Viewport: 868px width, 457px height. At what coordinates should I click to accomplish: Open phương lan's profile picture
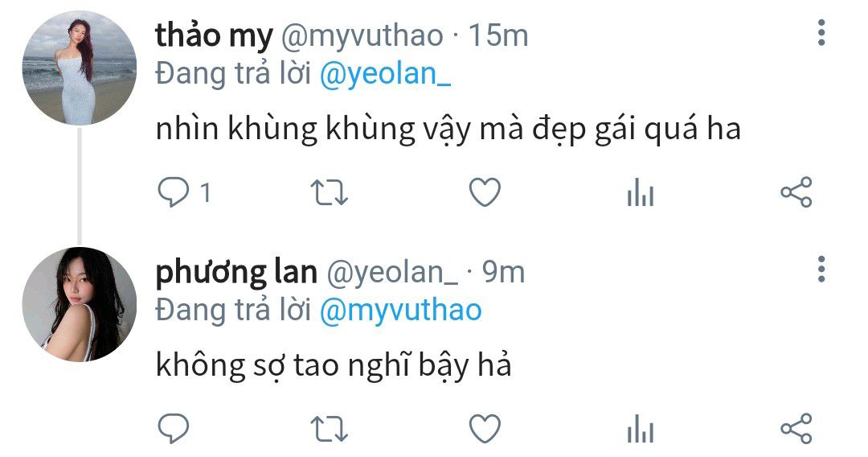click(x=79, y=304)
